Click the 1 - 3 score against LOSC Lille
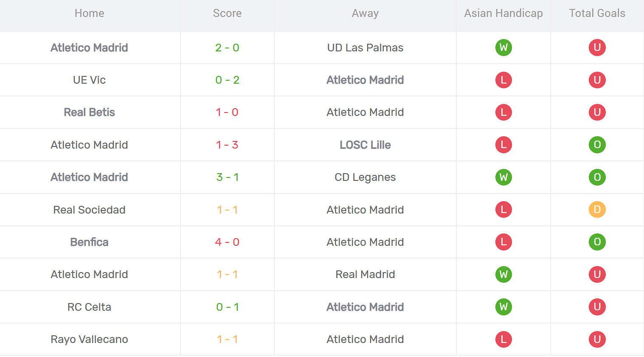 point(227,145)
